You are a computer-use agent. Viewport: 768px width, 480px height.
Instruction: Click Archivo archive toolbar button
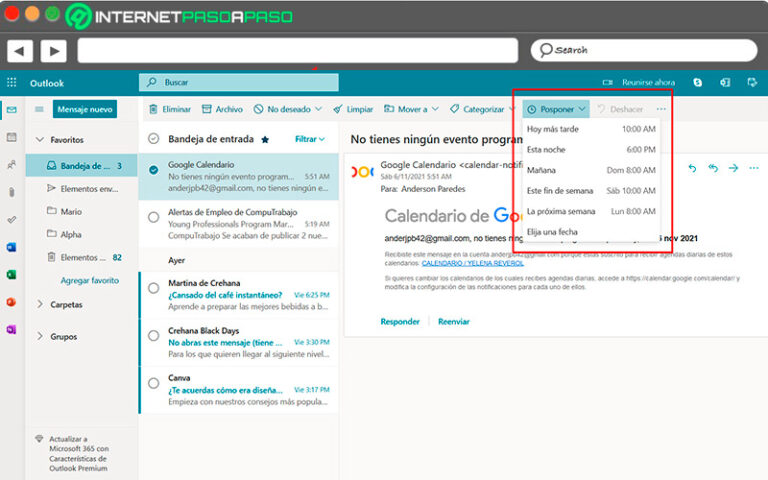click(222, 109)
